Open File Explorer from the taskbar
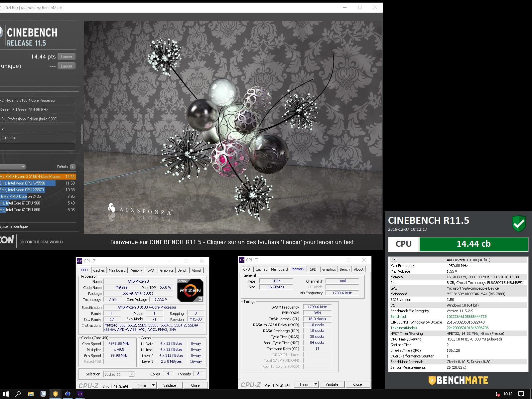This screenshot has height=399, width=532. tap(31, 394)
